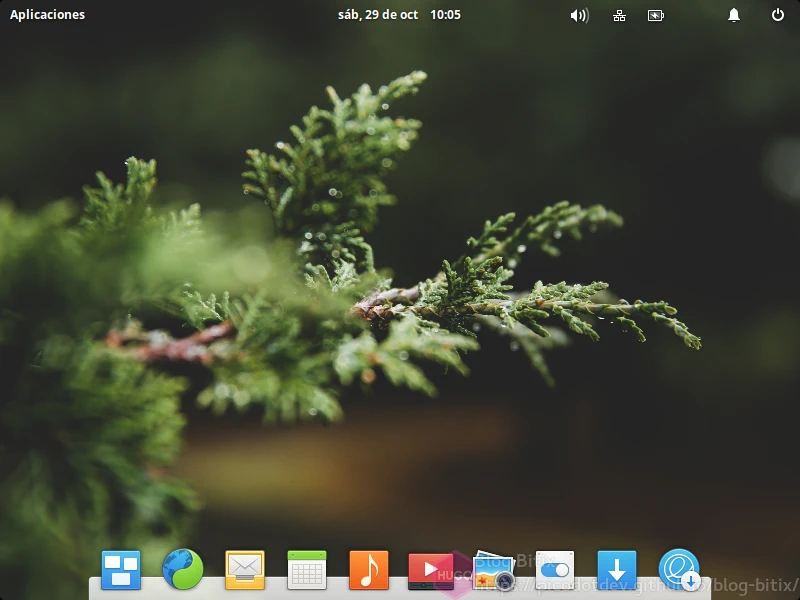The width and height of the screenshot is (800, 600).
Task: Open the Aplicaciones menu
Action: [47, 15]
